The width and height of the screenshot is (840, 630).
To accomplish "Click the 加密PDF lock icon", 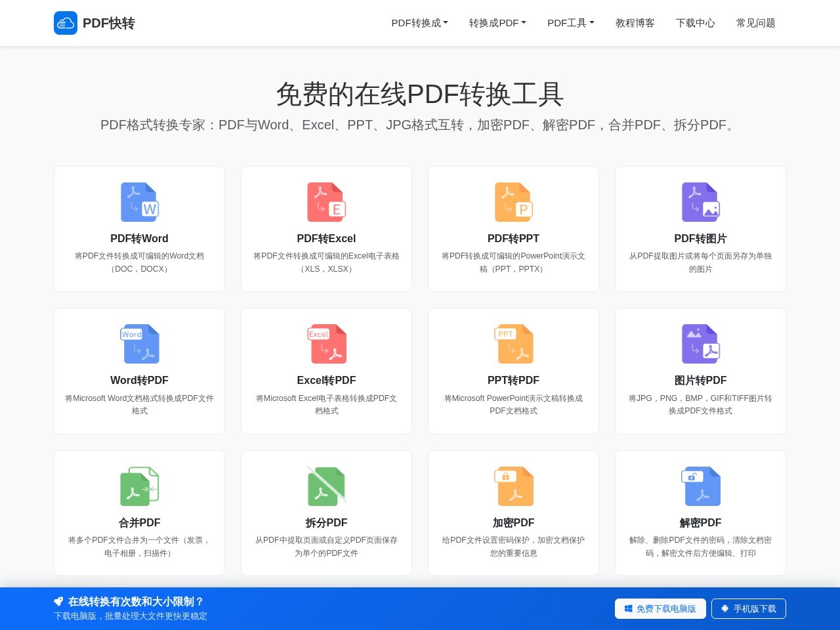I will (x=514, y=486).
